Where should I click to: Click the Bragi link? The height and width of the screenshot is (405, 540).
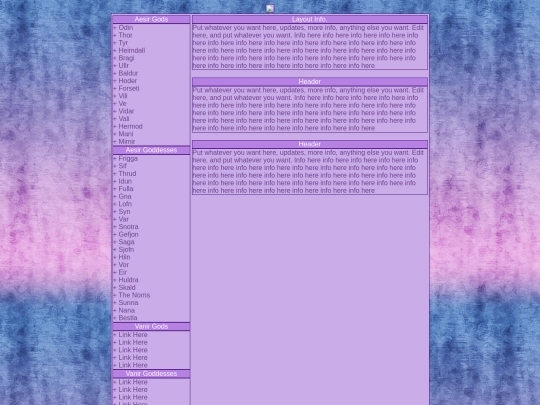(126, 58)
